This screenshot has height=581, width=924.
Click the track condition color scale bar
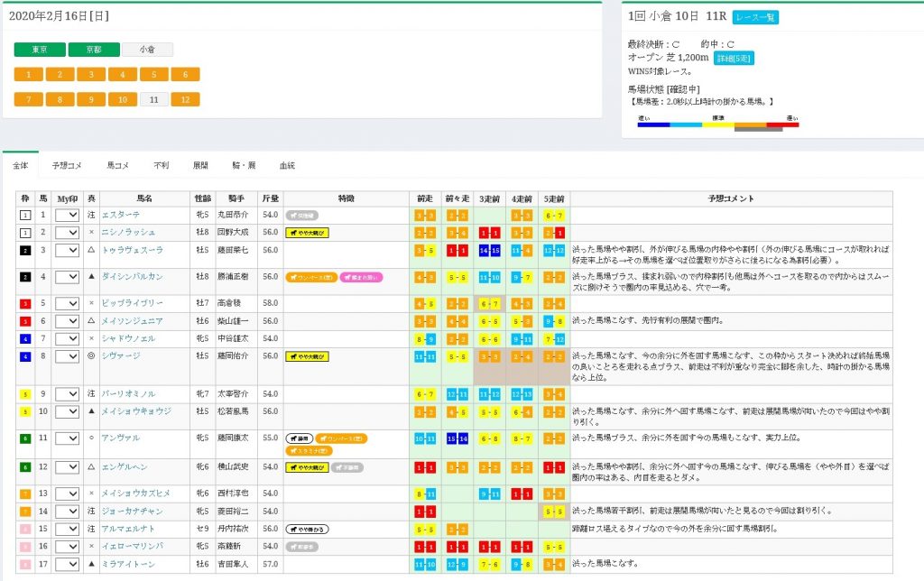pyautogui.click(x=718, y=125)
